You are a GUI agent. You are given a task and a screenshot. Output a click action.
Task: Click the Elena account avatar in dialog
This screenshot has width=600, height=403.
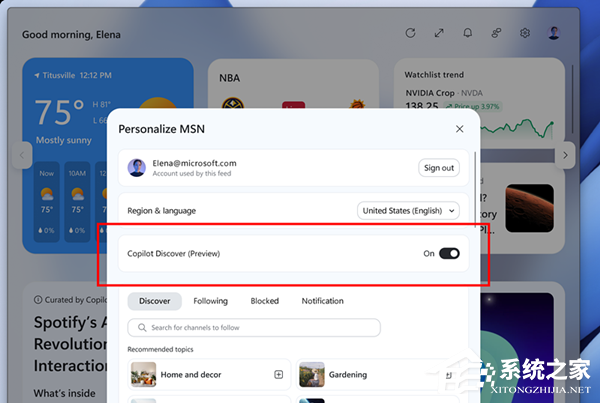(137, 168)
